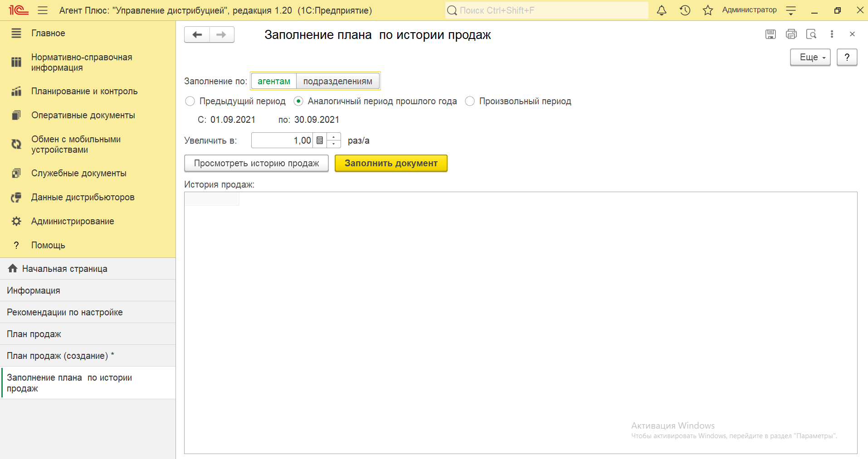Screen dimensions: 868x459
Task: Open the main hamburger menu
Action: 43,10
